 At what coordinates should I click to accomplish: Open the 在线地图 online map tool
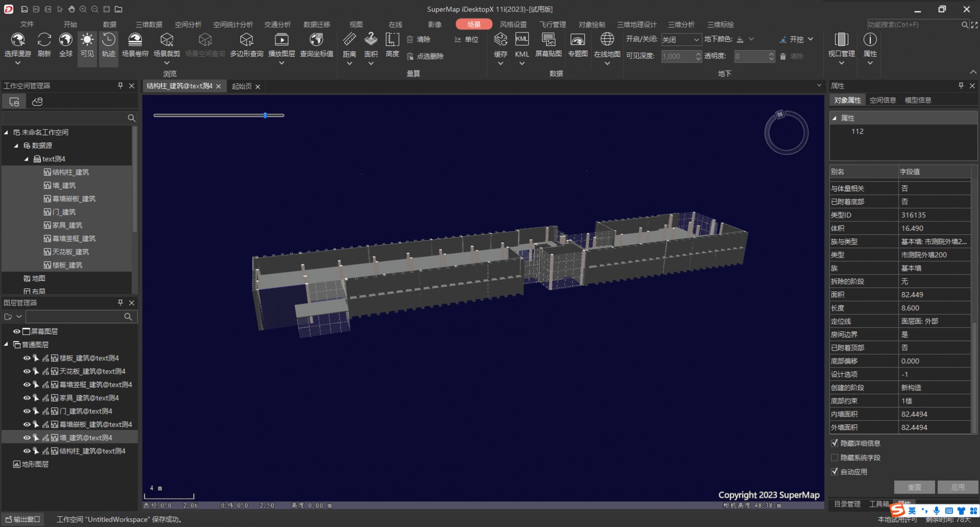pyautogui.click(x=607, y=44)
